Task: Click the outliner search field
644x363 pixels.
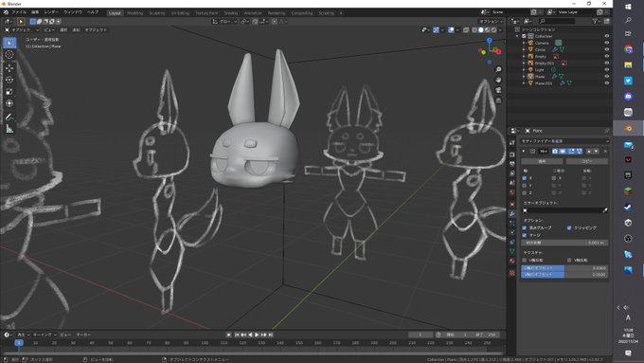Action: tap(557, 21)
